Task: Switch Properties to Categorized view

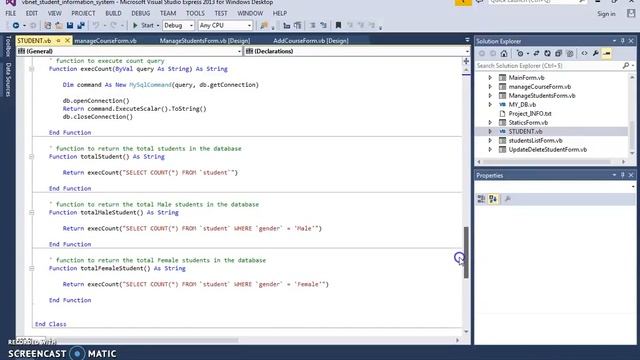Action: 482,199
